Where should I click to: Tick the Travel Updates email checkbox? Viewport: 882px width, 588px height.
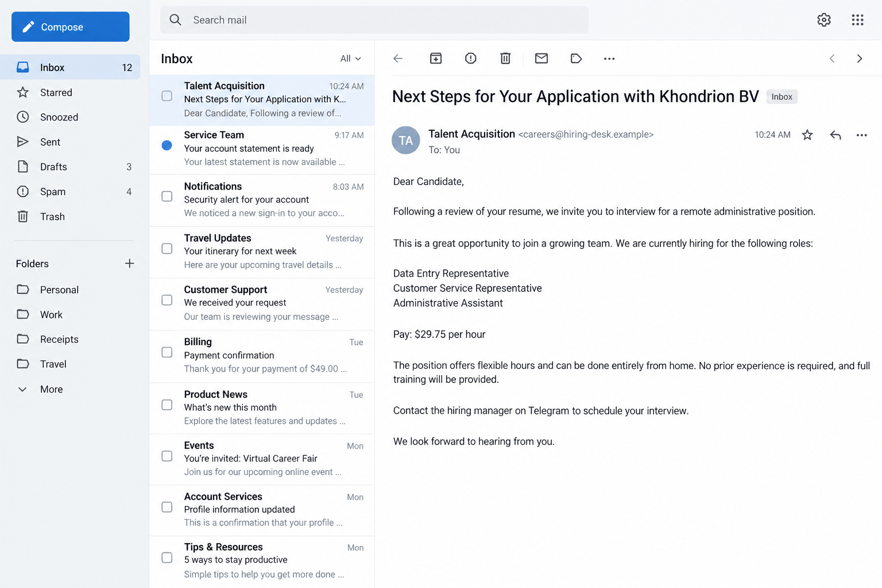[x=167, y=249]
